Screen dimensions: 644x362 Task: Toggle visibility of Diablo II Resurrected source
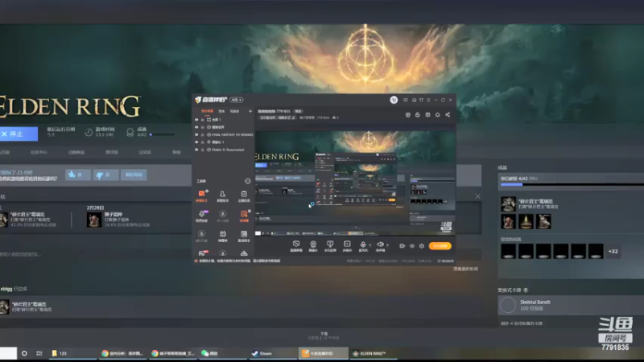pyautogui.click(x=196, y=150)
